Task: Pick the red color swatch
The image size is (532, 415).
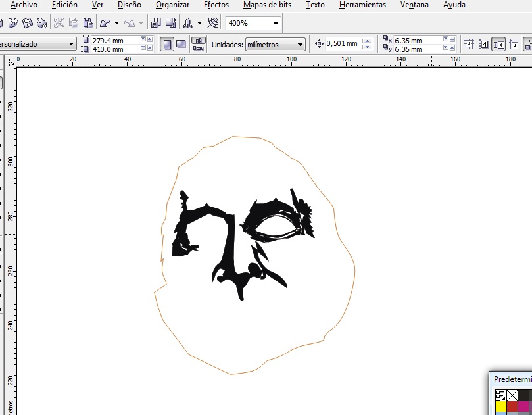Action: click(x=512, y=406)
